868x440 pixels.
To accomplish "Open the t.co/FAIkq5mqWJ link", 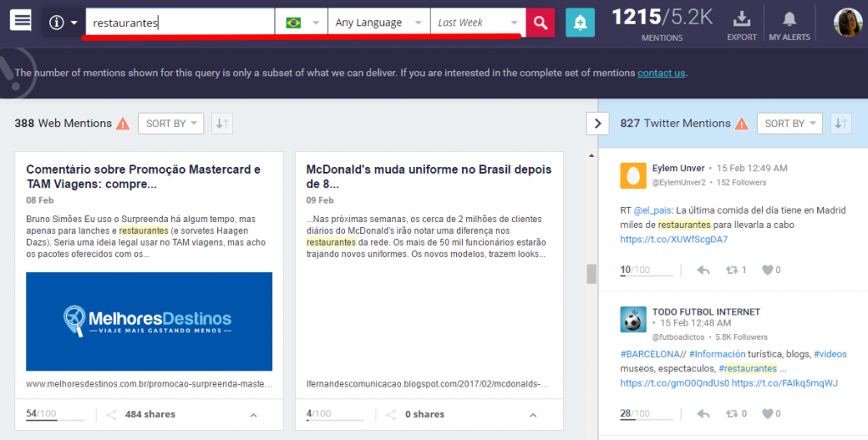I will [784, 383].
